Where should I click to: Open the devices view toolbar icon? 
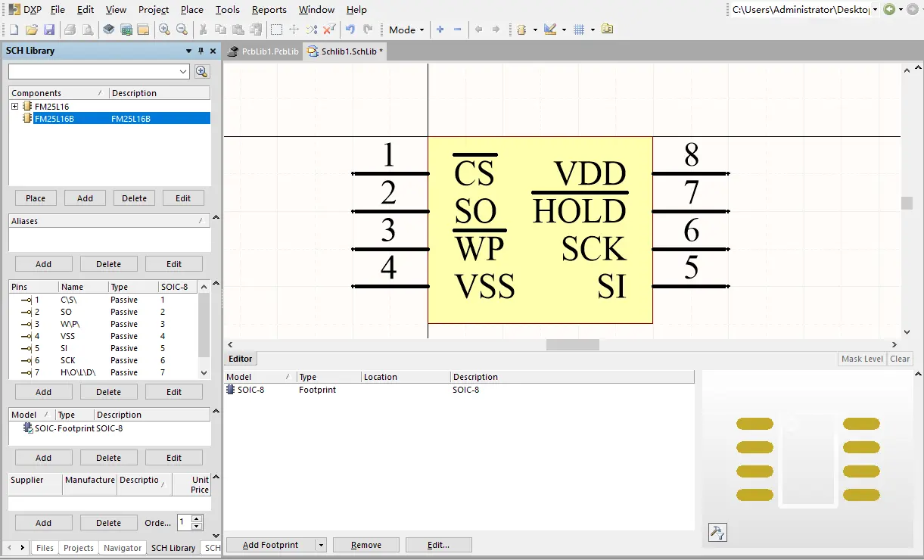[x=108, y=30]
